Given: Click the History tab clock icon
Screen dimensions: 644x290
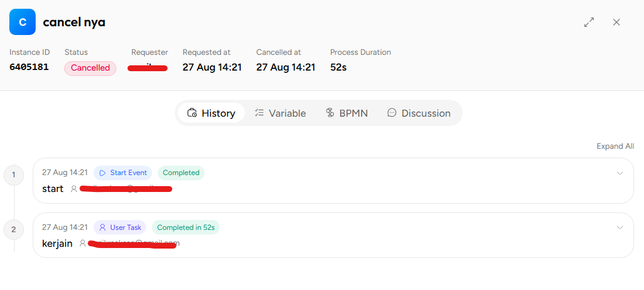Looking at the screenshot, I should (192, 113).
